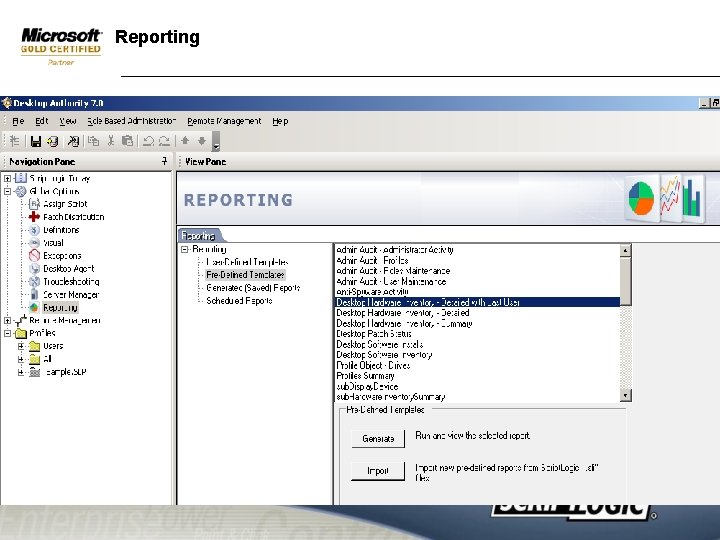Click the Redo toolbar icon

click(164, 141)
